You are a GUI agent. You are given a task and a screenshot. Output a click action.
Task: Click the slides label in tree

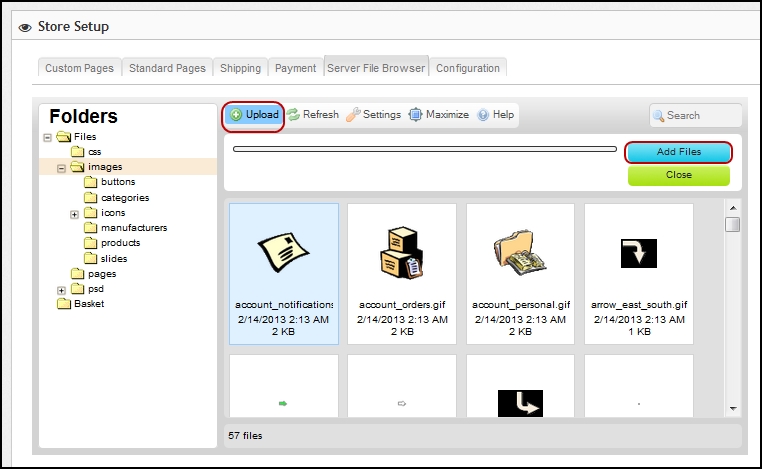(114, 259)
